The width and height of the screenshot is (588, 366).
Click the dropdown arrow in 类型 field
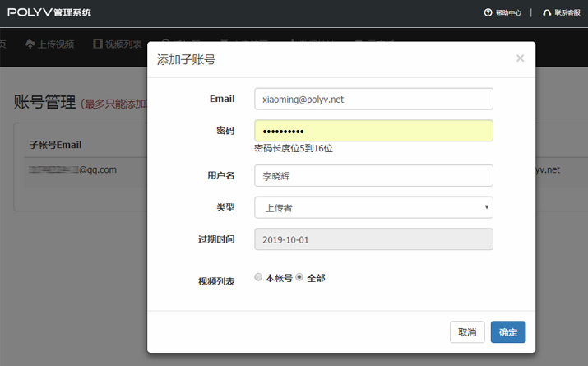tap(487, 207)
